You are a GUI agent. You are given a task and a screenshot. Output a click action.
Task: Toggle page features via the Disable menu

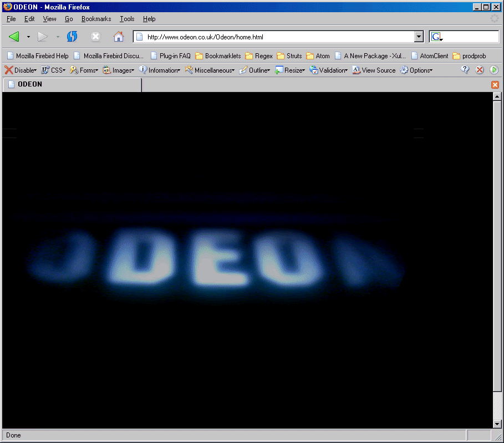21,70
